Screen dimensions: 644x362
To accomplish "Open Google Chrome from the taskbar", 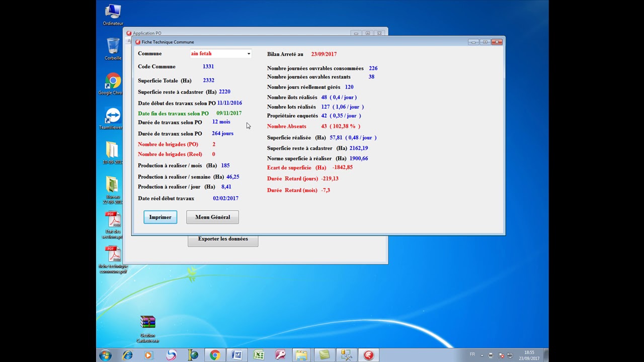I will [x=215, y=355].
